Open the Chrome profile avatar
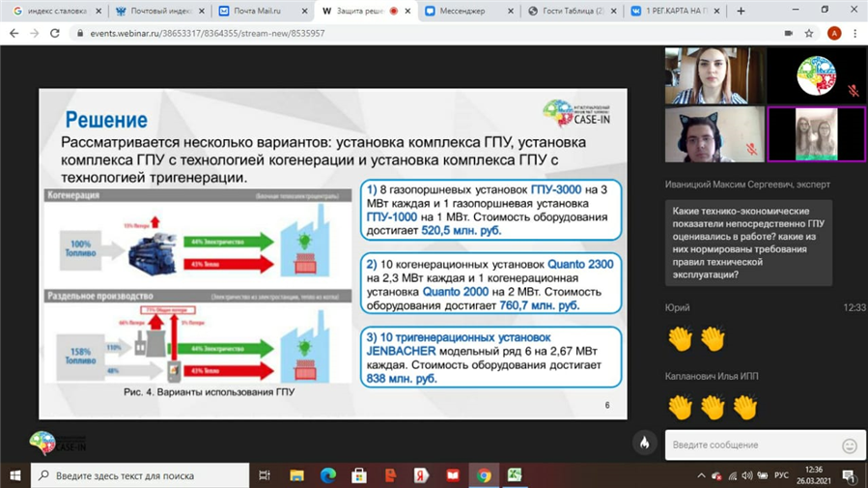The height and width of the screenshot is (488, 868). [x=833, y=33]
